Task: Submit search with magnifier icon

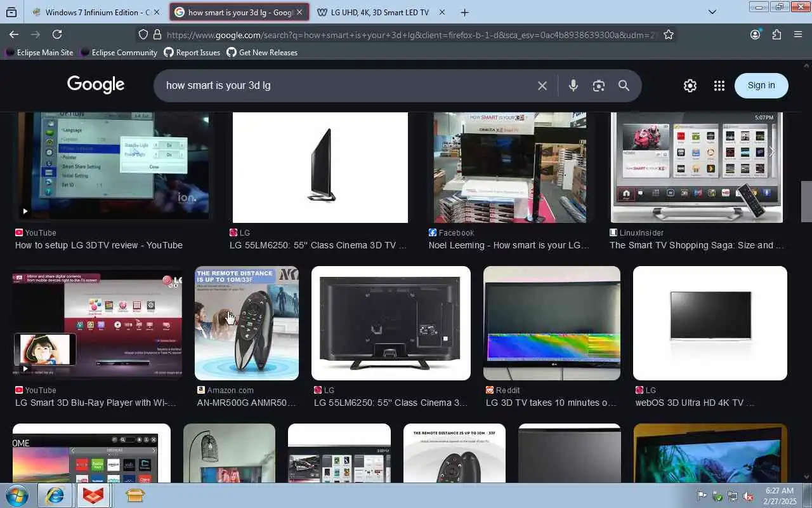Action: [x=624, y=86]
